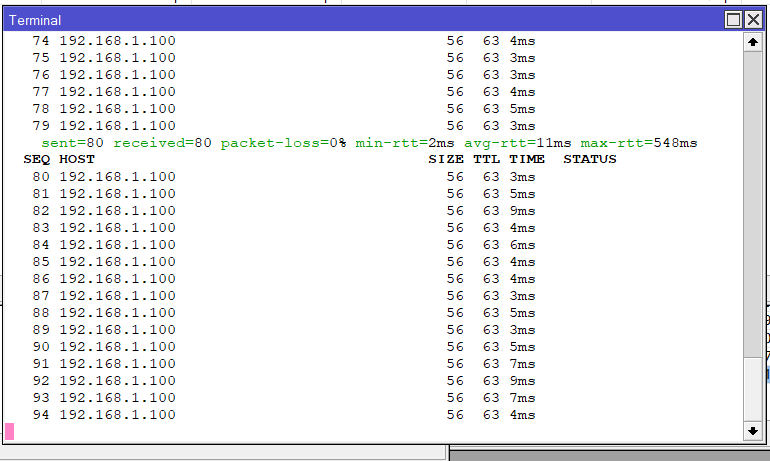The width and height of the screenshot is (770, 461).
Task: Select the TIME column header
Action: [x=527, y=160]
